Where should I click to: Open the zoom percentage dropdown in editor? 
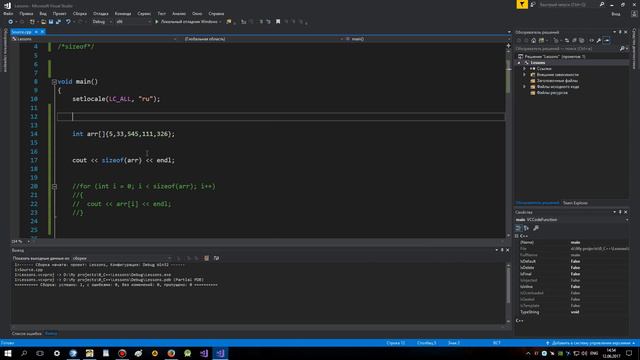coord(28,241)
